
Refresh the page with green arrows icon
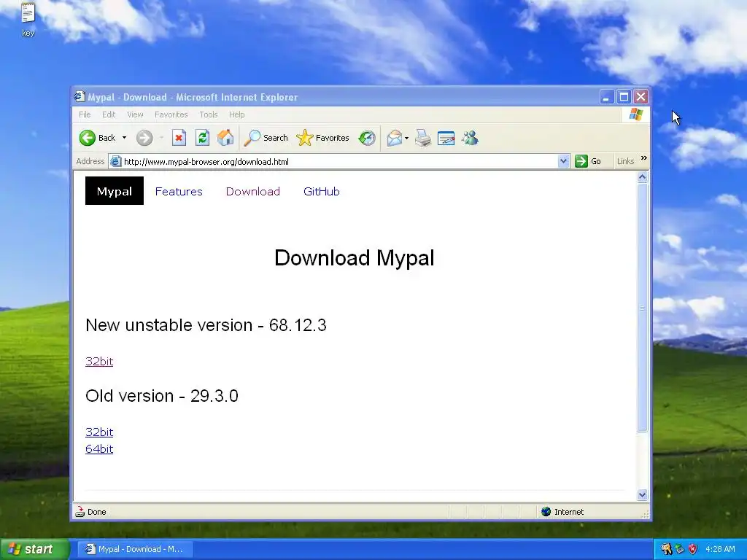click(x=203, y=138)
